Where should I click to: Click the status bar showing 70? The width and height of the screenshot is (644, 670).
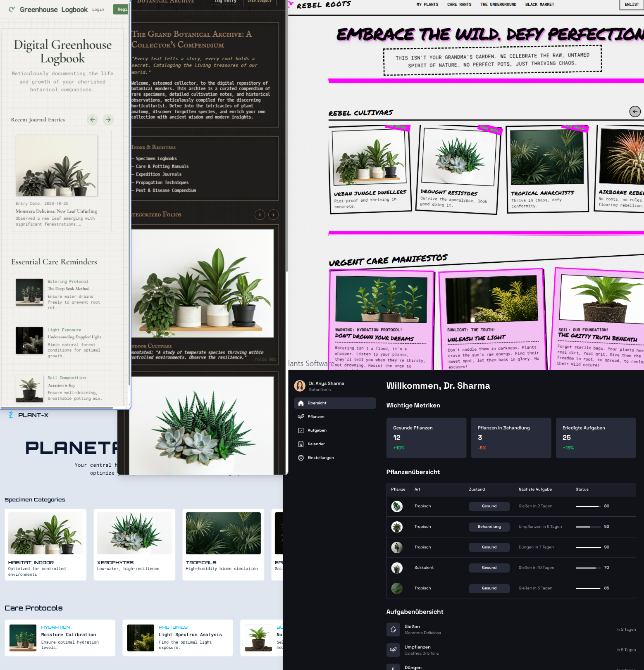coord(588,568)
